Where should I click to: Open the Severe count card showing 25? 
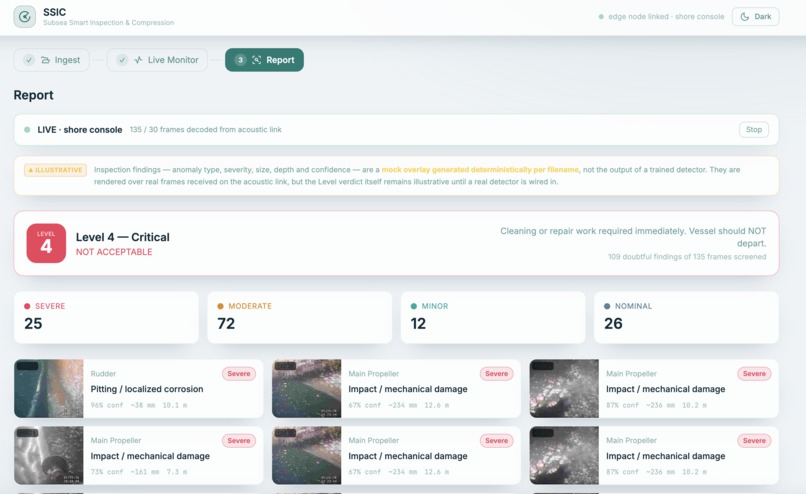click(106, 318)
